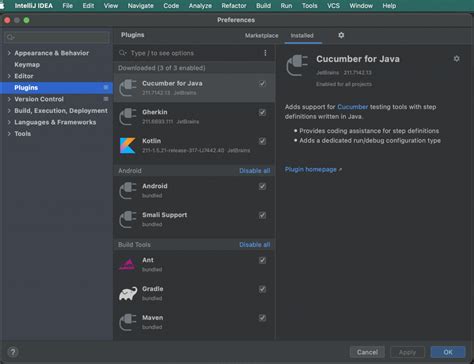Screen dimensions: 474x364
Task: Click the help question mark button
Action: click(13, 352)
